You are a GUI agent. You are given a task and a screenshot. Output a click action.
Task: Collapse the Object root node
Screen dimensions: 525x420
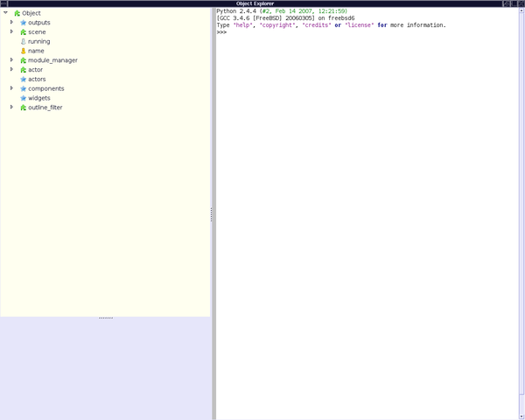(x=6, y=13)
